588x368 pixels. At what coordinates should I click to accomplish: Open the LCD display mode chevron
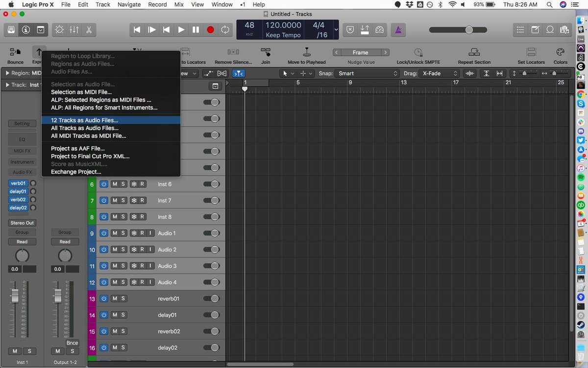click(x=336, y=29)
